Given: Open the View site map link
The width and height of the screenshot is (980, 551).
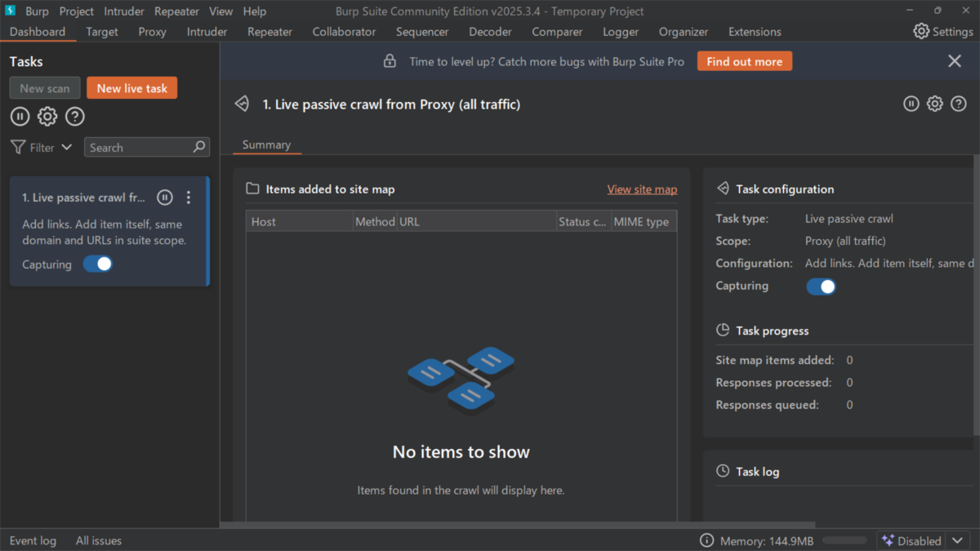Looking at the screenshot, I should tap(642, 189).
